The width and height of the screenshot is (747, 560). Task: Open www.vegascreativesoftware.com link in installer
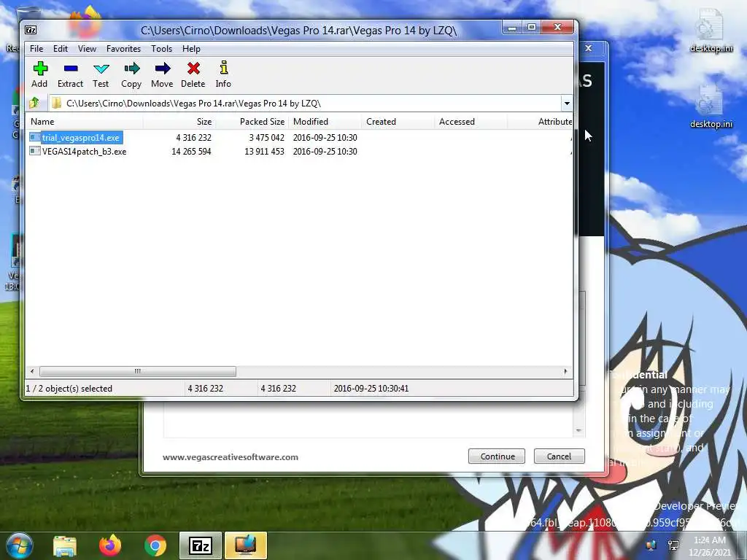(230, 456)
